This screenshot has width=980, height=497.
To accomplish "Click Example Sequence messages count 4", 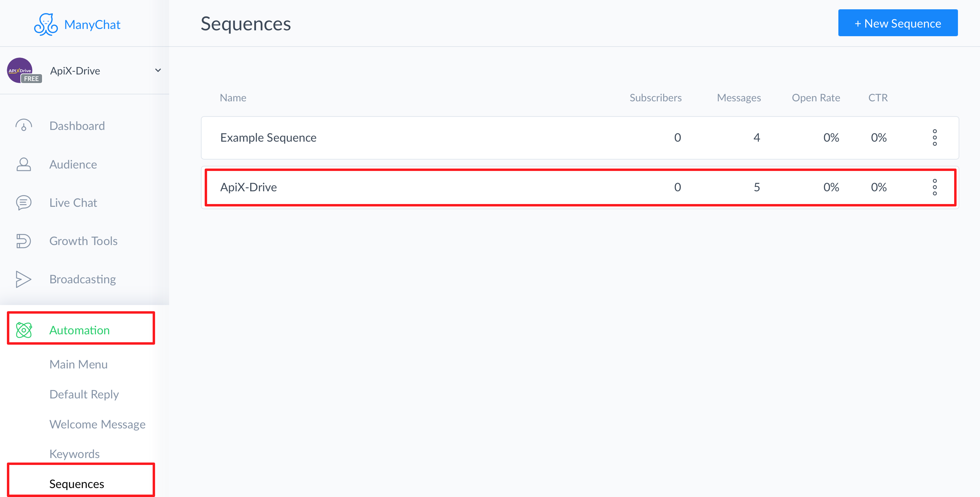I will pos(757,138).
